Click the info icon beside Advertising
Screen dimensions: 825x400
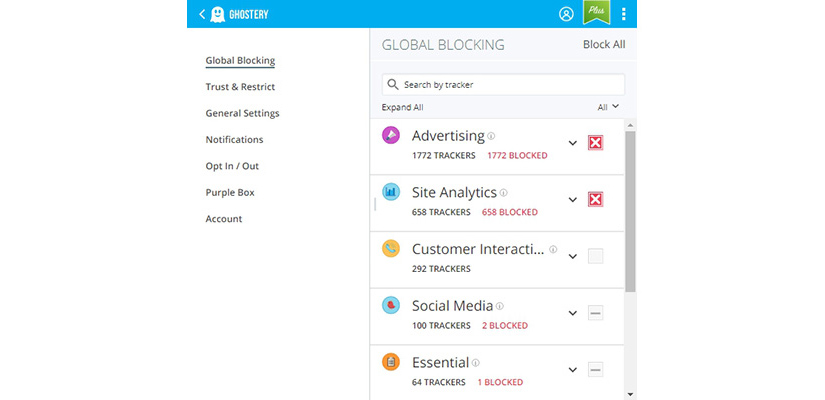pyautogui.click(x=491, y=136)
